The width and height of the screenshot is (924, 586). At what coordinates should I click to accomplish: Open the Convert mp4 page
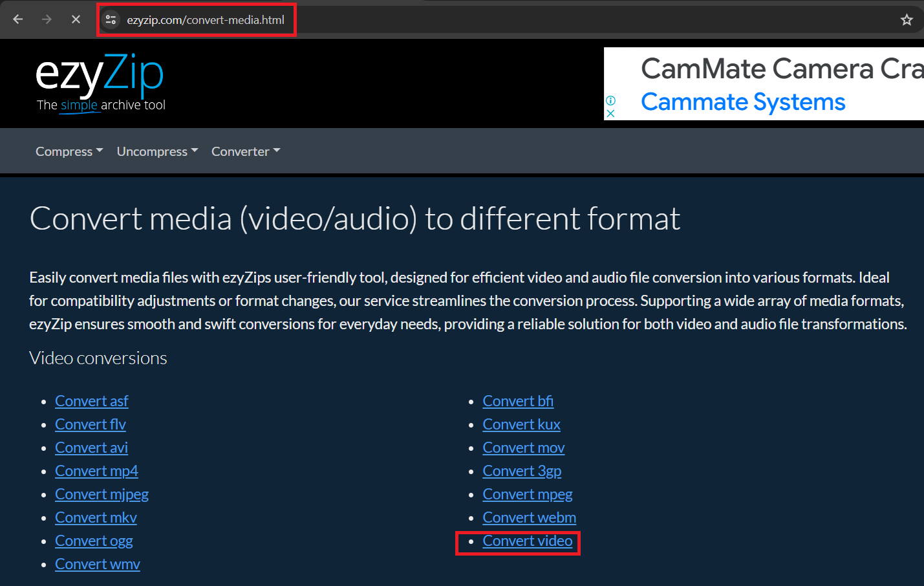click(x=96, y=470)
